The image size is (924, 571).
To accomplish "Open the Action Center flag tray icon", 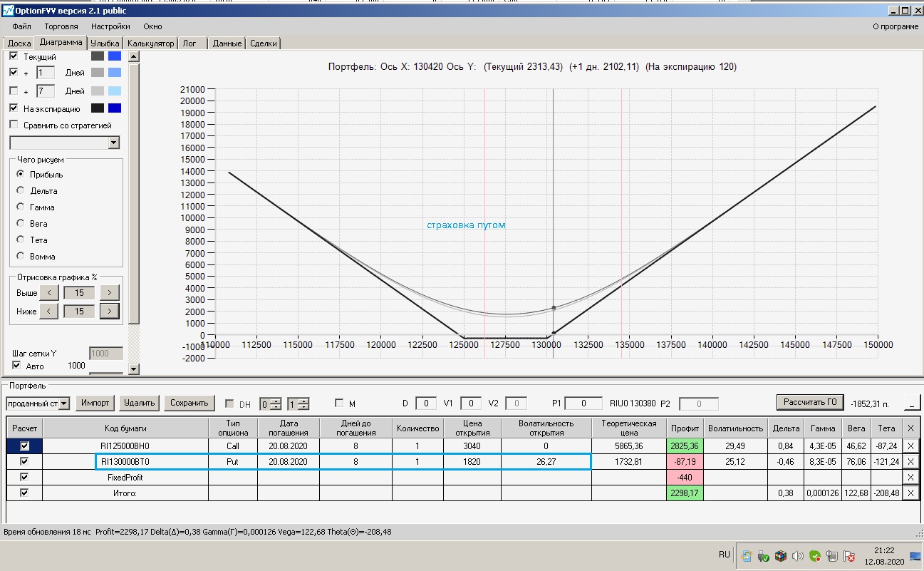I will click(848, 556).
